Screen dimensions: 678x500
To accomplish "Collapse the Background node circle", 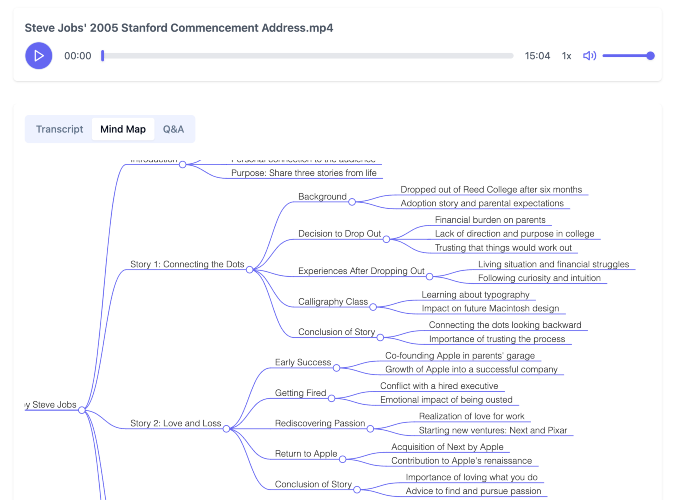I will tap(352, 202).
